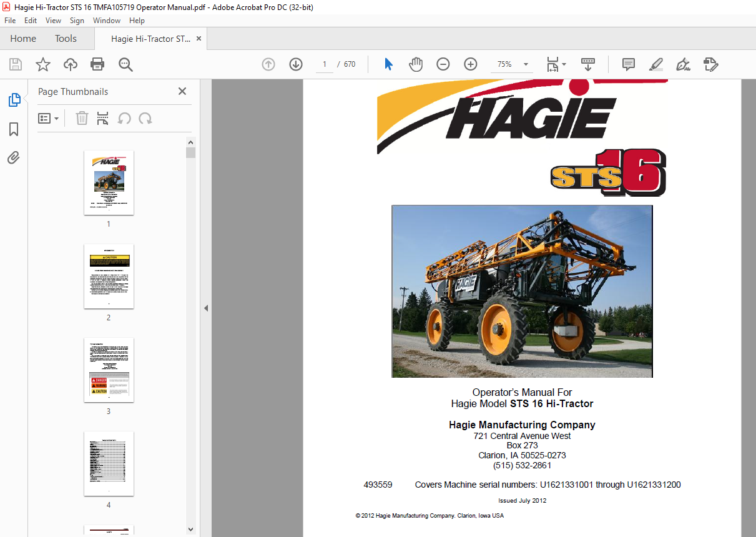Select the Hagie Hi-Tractor document tab

coord(150,39)
